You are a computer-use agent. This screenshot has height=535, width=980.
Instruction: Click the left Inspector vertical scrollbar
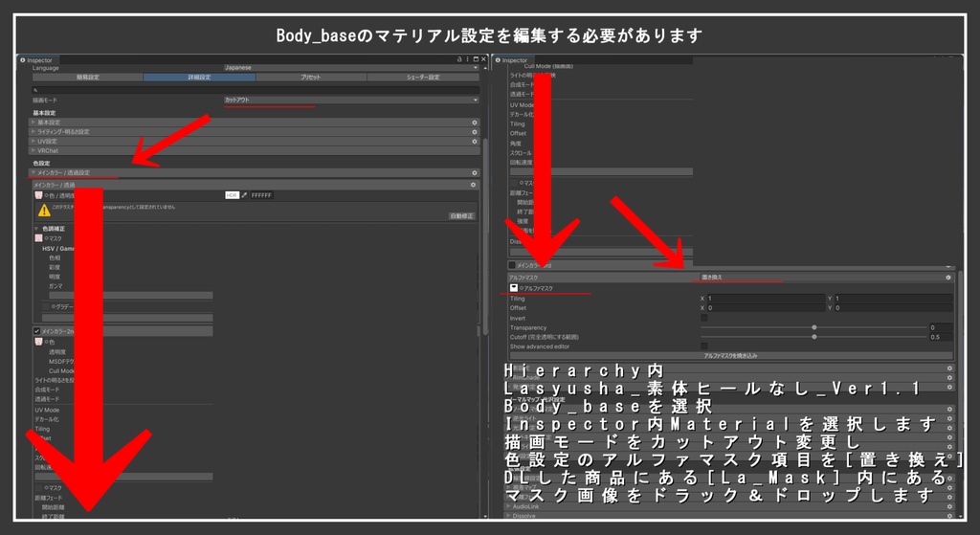coord(485,237)
